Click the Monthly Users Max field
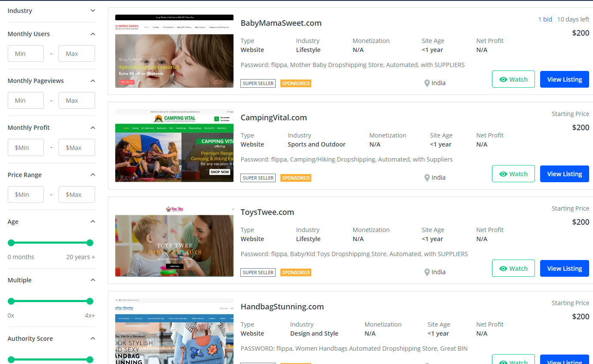Viewport: 593px width, 364px height. (x=77, y=54)
